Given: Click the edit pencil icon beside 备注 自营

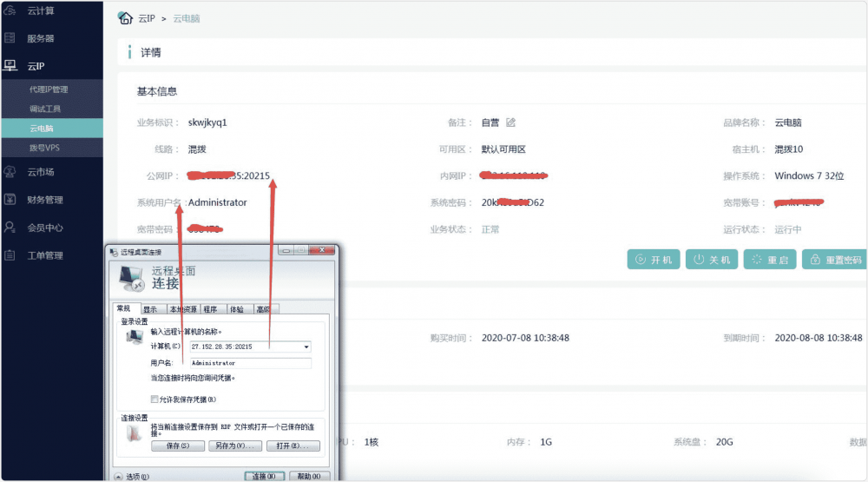Looking at the screenshot, I should (511, 122).
